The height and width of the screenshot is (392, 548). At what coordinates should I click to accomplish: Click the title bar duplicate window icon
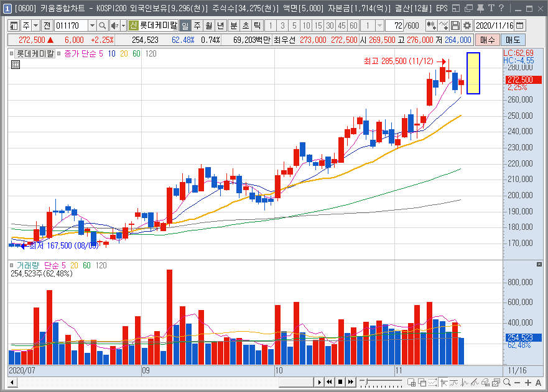coord(468,8)
